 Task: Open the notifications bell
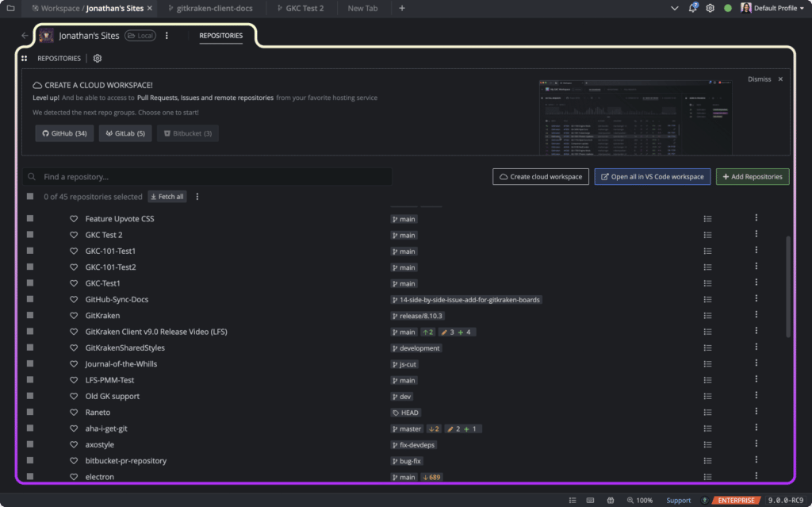tap(692, 8)
